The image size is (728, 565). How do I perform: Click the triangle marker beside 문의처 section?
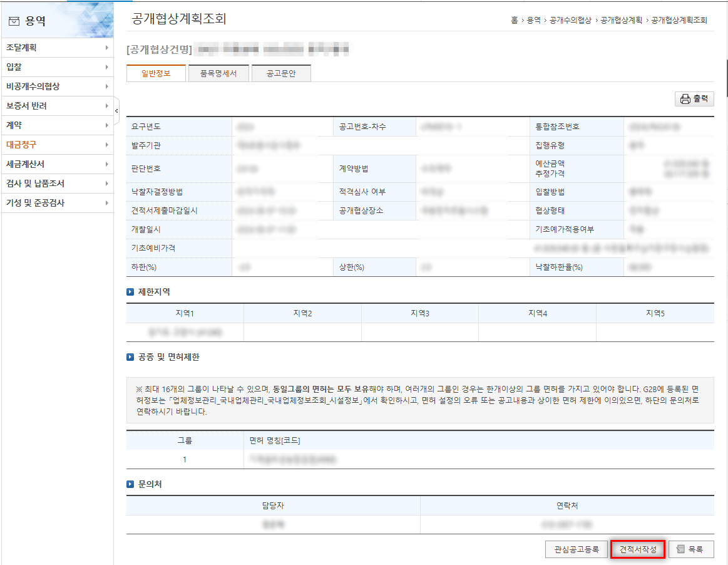click(x=130, y=484)
